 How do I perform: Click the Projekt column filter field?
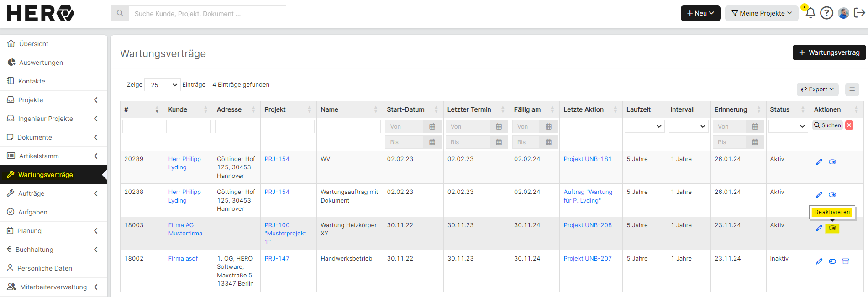click(x=289, y=126)
